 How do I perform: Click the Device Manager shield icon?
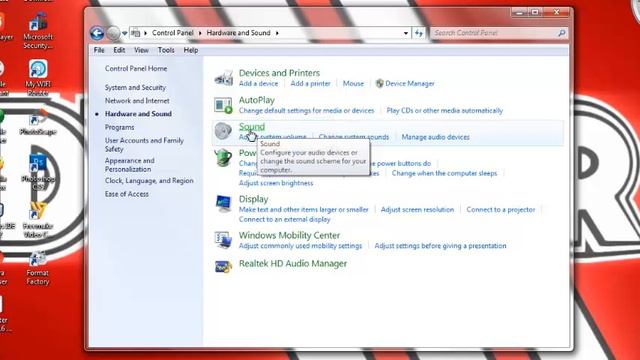[x=380, y=83]
